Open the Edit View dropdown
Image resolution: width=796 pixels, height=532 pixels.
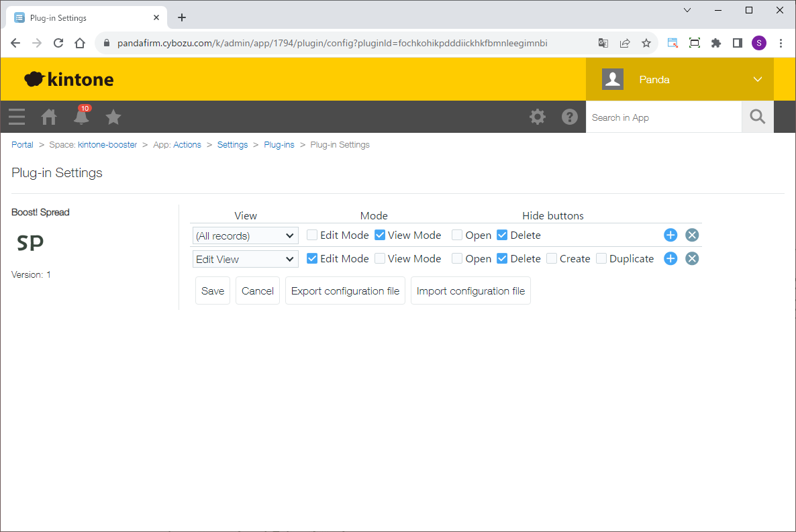(x=245, y=259)
